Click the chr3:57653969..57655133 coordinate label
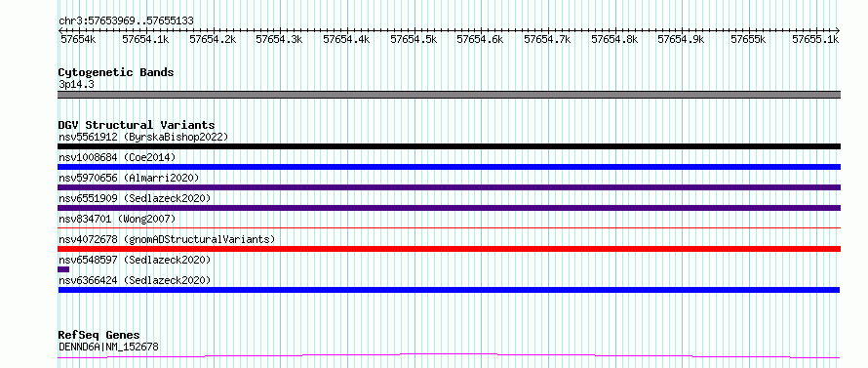The width and height of the screenshot is (868, 368). coord(126,21)
